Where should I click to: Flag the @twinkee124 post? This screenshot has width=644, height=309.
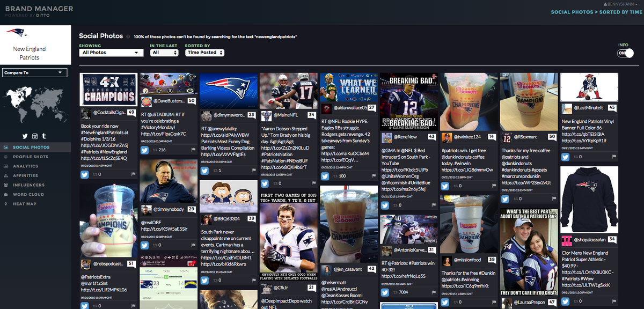pyautogui.click(x=493, y=186)
